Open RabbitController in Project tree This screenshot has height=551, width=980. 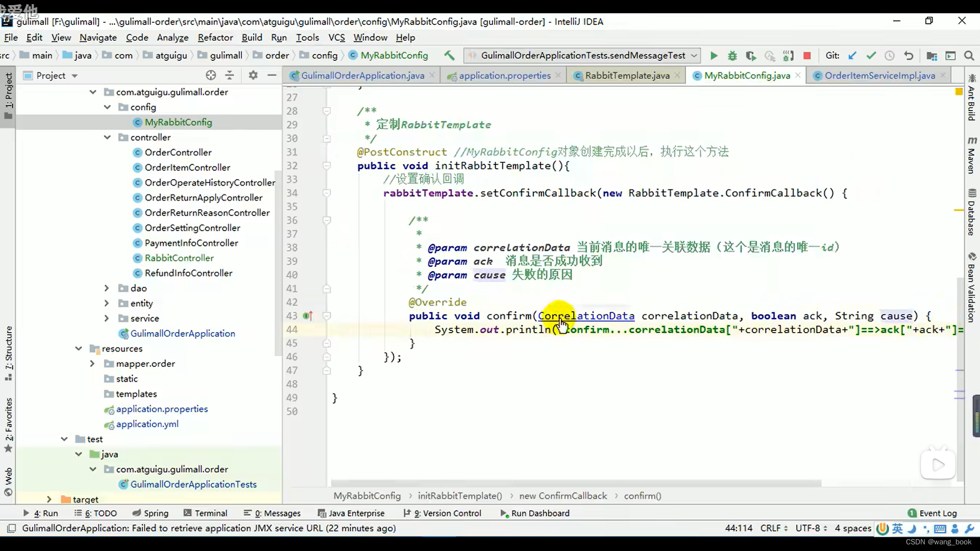(179, 258)
